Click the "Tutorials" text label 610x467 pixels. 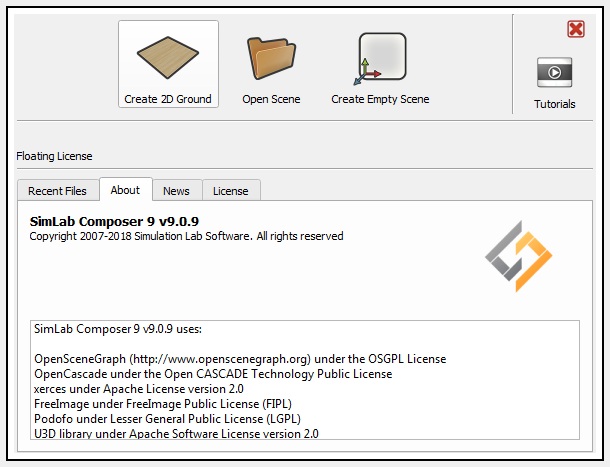point(554,104)
